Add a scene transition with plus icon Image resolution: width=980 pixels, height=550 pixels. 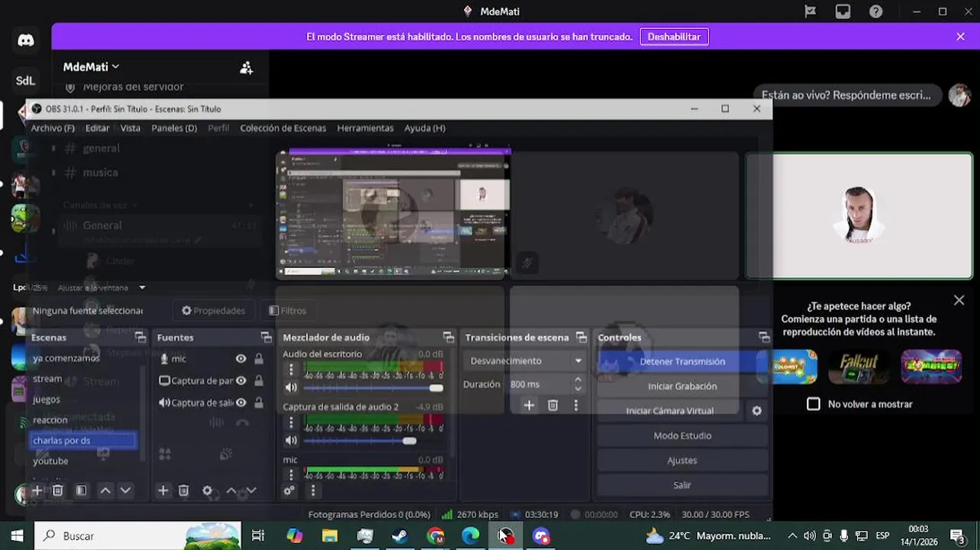pyautogui.click(x=529, y=405)
